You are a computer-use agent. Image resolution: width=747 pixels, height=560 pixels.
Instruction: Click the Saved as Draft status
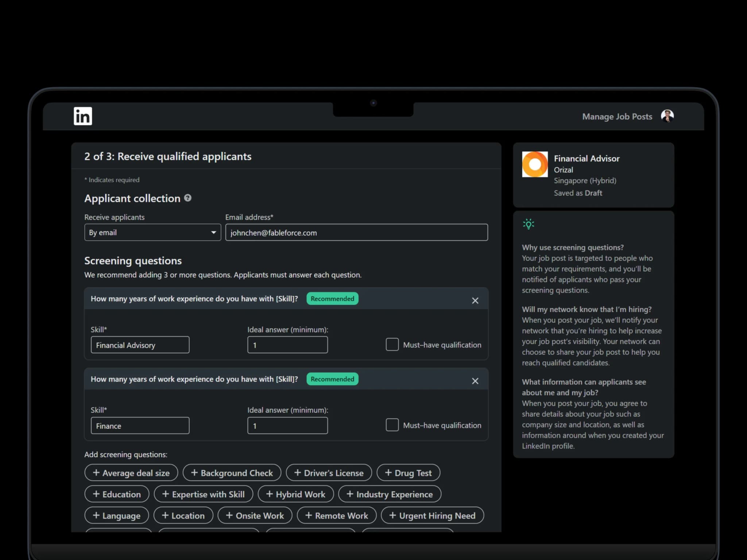pos(578,193)
